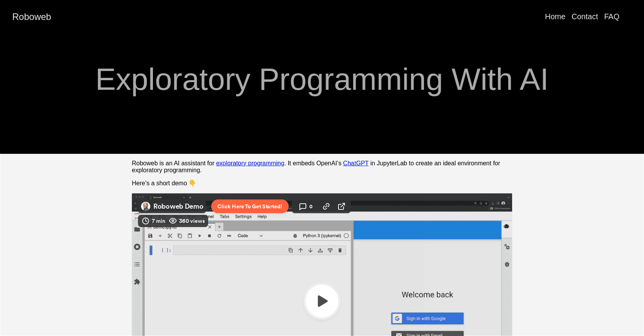
Task: Follow the exploratory programming link
Action: pyautogui.click(x=250, y=163)
